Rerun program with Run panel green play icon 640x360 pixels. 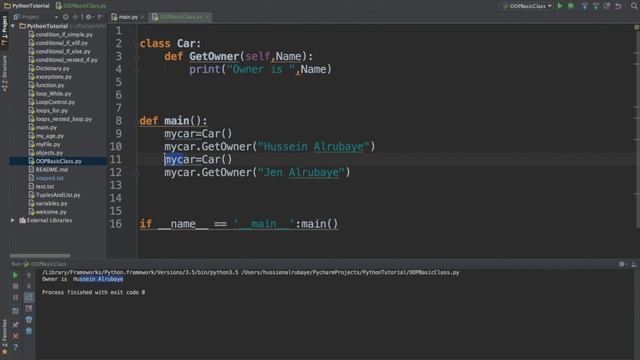click(x=16, y=276)
